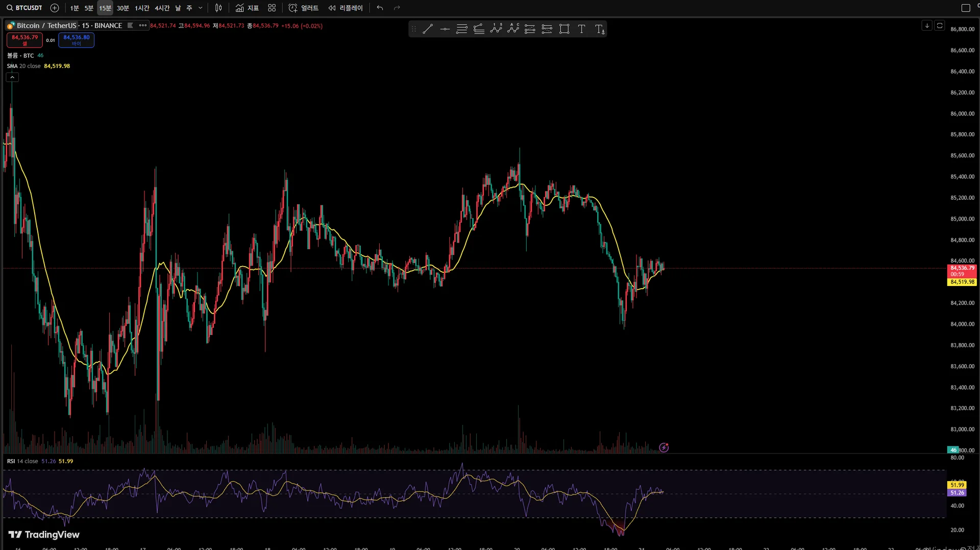Open the TradingView logo link
Image resolution: width=980 pixels, height=550 pixels.
(x=44, y=535)
